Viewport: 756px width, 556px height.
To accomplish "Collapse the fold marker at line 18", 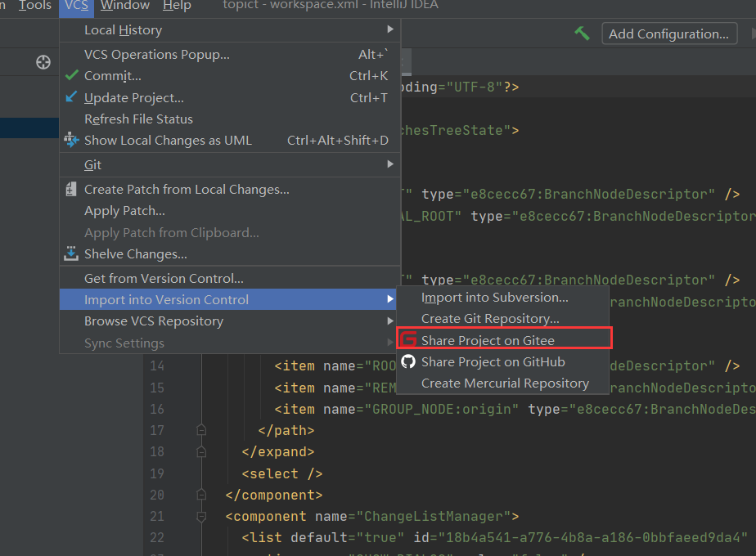I will click(201, 451).
